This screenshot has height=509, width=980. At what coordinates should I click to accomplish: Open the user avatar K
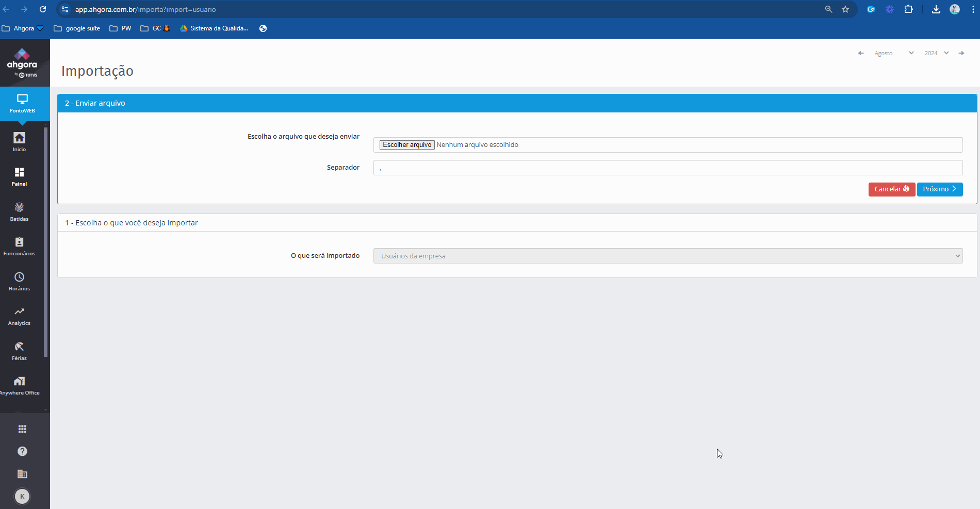coord(22,496)
